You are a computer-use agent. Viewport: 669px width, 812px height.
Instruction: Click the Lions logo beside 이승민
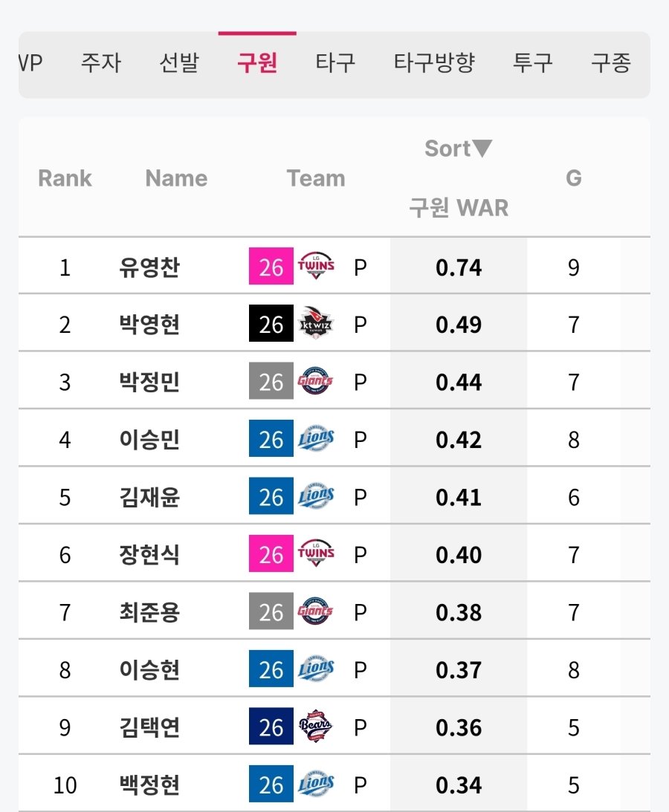(x=316, y=440)
